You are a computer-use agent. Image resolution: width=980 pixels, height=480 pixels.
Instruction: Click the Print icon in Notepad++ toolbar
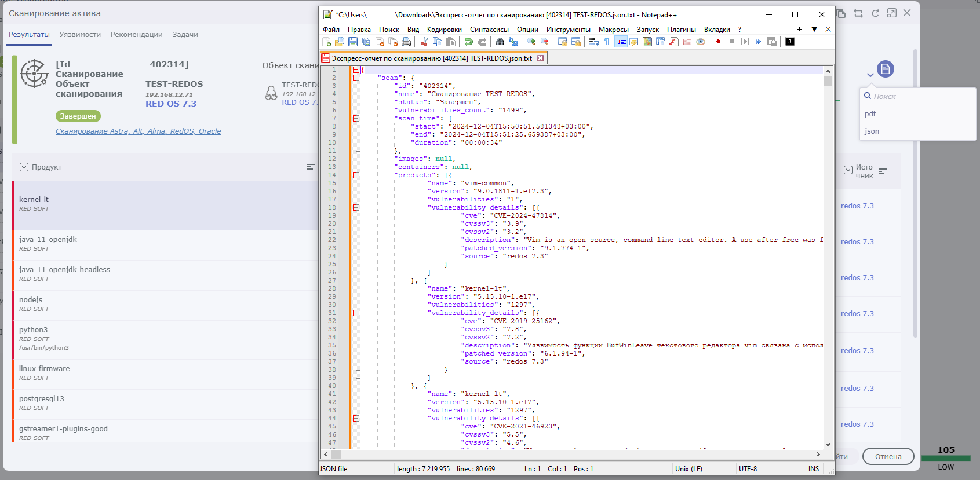[x=406, y=42]
